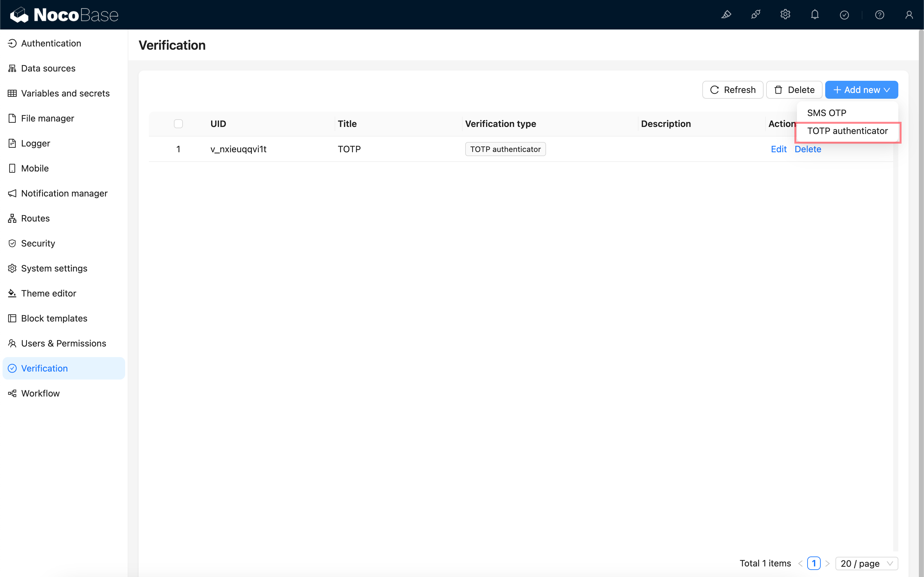
Task: Click the help question mark icon
Action: coord(879,14)
